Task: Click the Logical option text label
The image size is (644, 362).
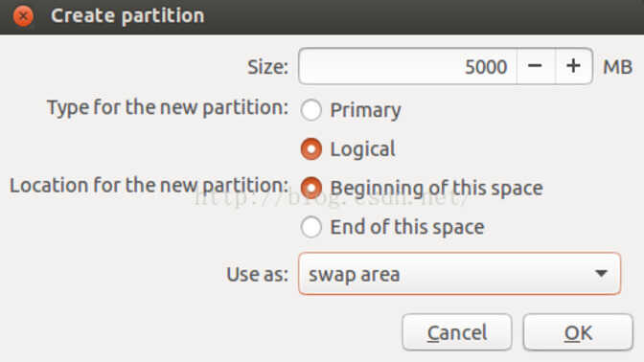Action: (362, 149)
